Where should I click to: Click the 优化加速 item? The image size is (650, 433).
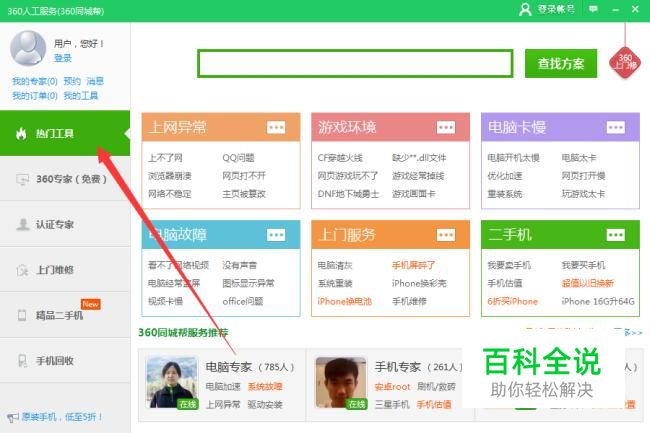pyautogui.click(x=504, y=176)
